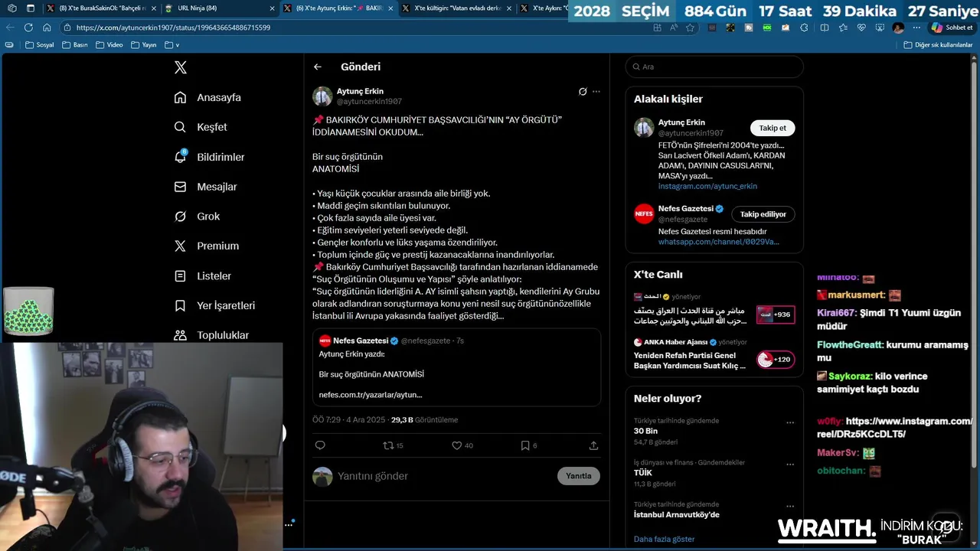
Task: Open the Basın bookmarks folder
Action: (74, 45)
